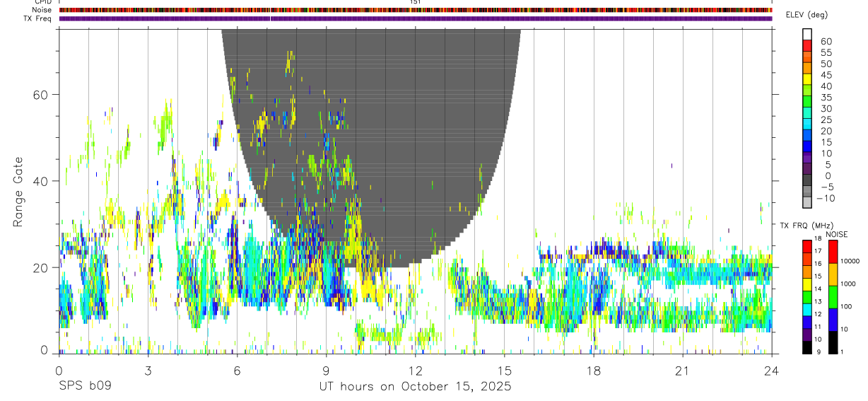Image resolution: width=868 pixels, height=401 pixels.
Task: Click the red top swatch of TX FRQ bar
Action: pyautogui.click(x=807, y=247)
